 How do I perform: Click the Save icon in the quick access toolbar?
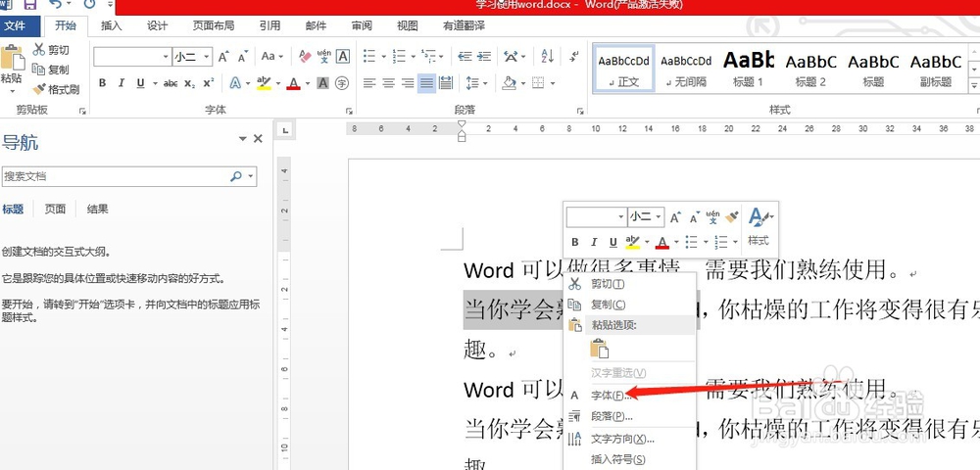[x=29, y=4]
